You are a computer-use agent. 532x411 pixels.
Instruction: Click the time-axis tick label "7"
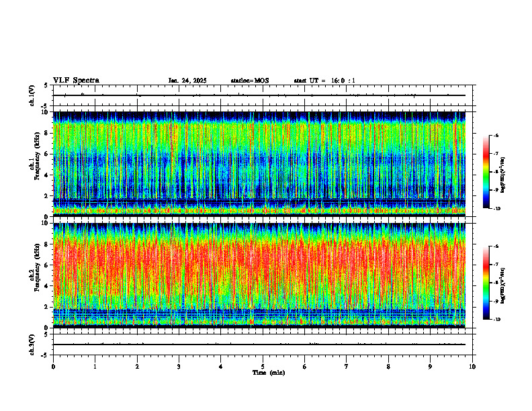point(347,367)
